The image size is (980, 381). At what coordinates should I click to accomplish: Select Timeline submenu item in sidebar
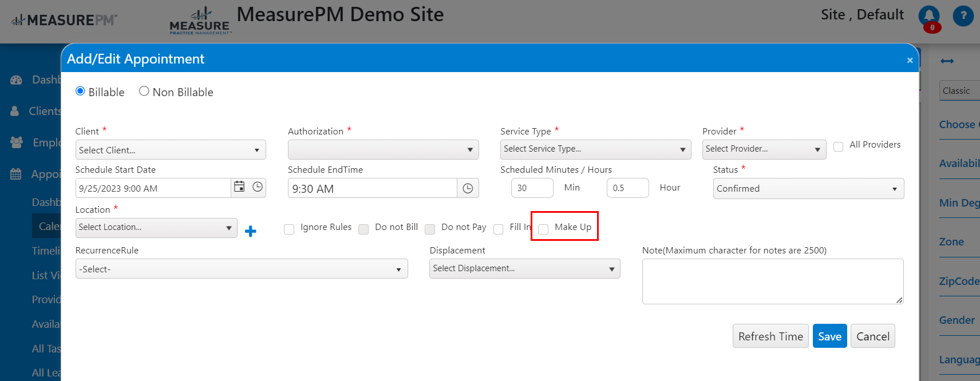46,251
